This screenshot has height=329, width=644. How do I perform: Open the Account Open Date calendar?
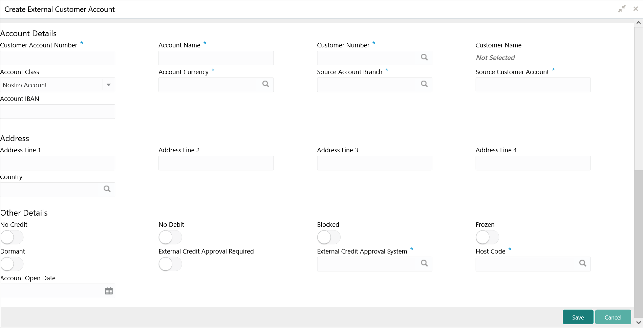(x=109, y=291)
